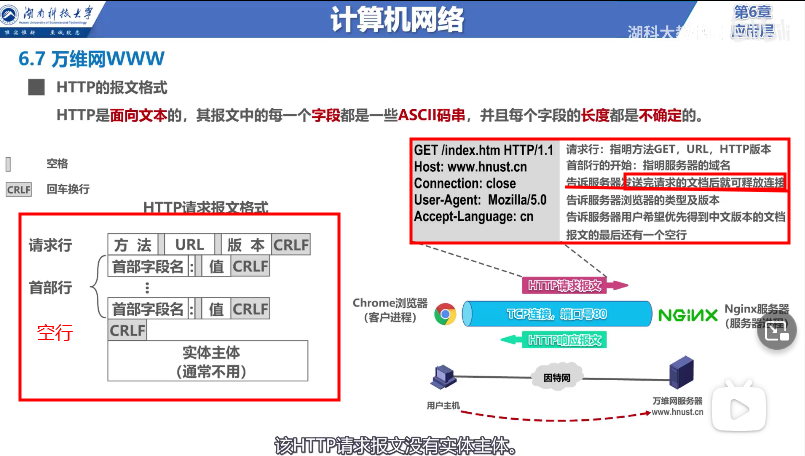Click the university emblem logo in the header

point(9,14)
